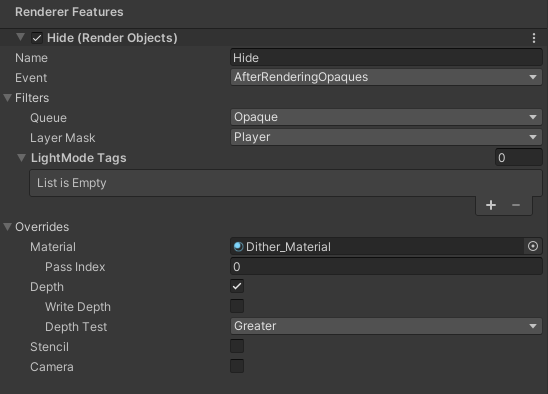Toggle the Hide (Render Objects) enable checkbox

coord(37,38)
